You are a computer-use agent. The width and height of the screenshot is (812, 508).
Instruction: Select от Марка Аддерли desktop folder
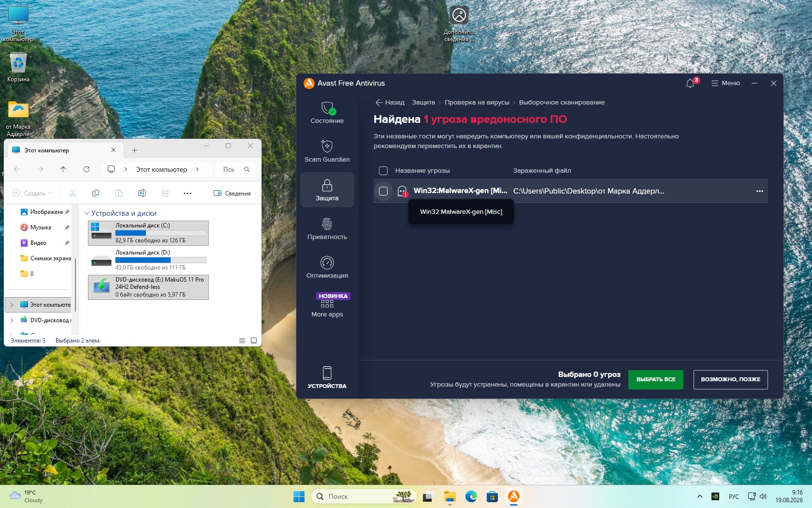point(18,119)
